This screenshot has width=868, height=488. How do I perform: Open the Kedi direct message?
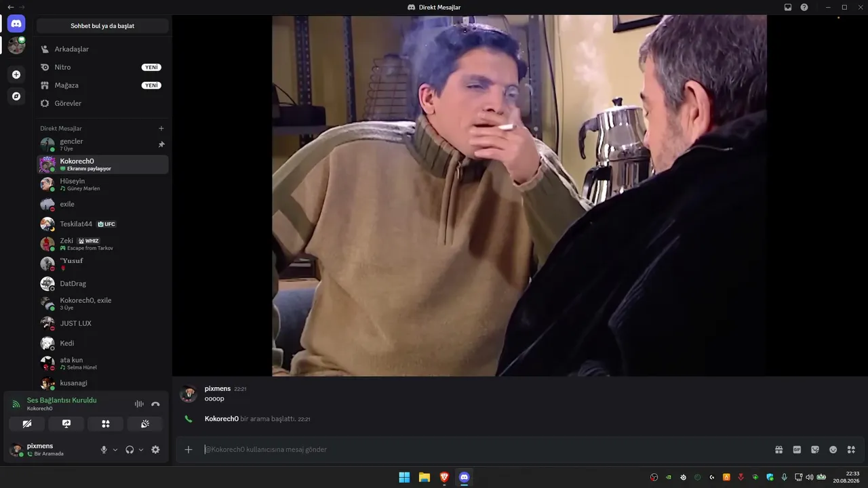(x=102, y=343)
